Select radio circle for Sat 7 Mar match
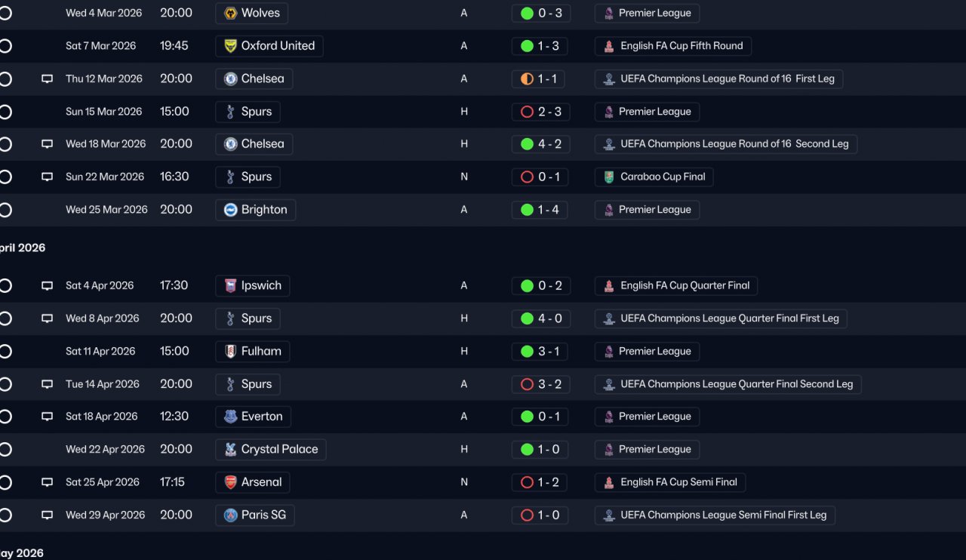This screenshot has height=560, width=966. pyautogui.click(x=5, y=46)
